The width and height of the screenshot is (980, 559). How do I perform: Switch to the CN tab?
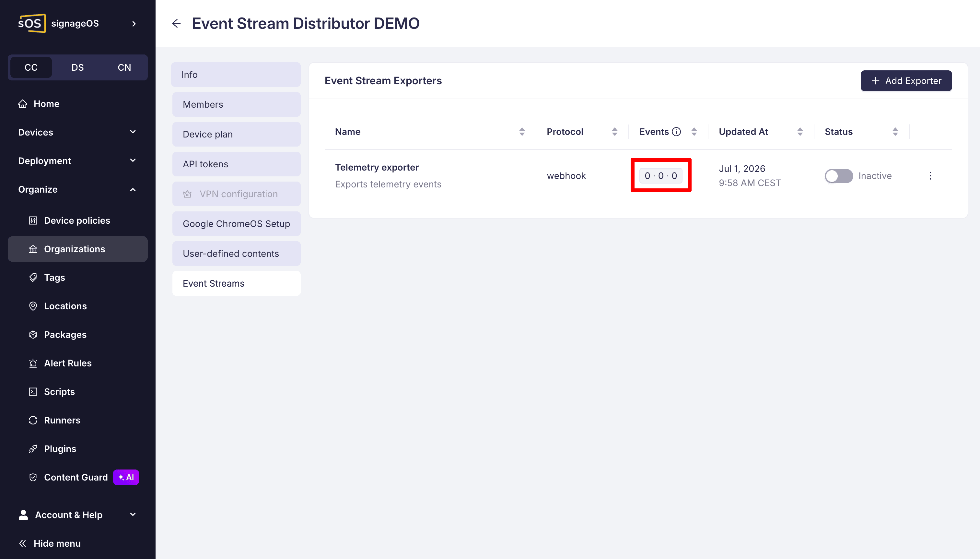click(124, 67)
